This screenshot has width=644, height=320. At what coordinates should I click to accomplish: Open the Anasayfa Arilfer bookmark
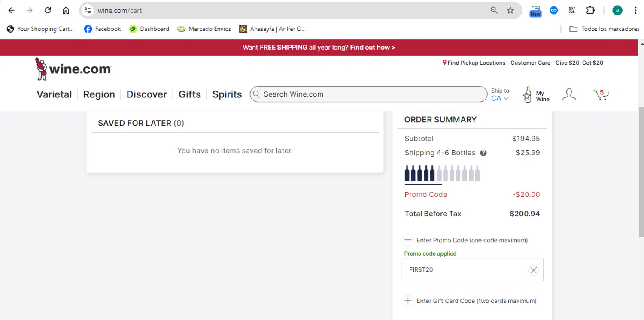pyautogui.click(x=273, y=29)
